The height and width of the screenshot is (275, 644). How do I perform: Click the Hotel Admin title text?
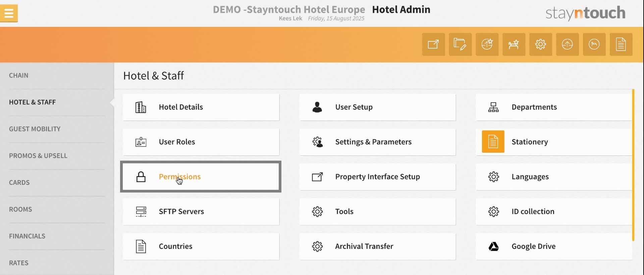tap(401, 10)
